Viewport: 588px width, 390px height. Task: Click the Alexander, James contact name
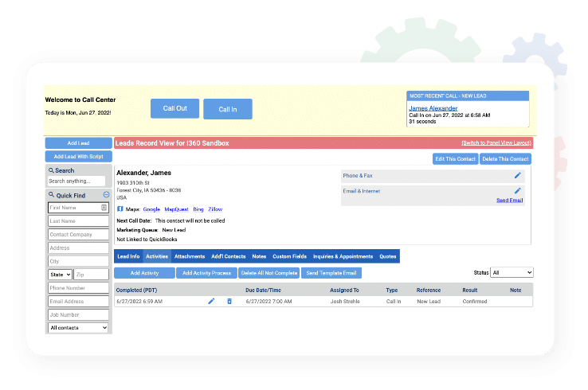tap(143, 173)
